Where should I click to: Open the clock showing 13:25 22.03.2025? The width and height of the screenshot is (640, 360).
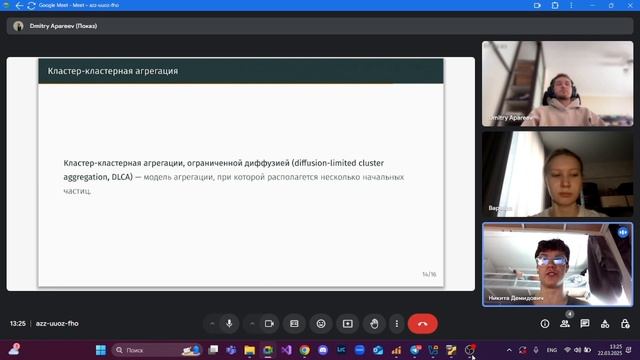pos(610,350)
